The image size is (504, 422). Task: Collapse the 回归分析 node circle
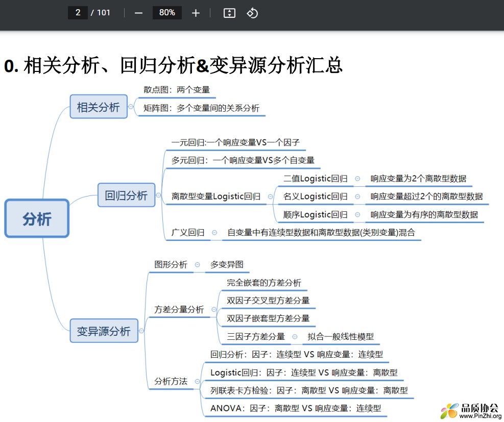(x=158, y=195)
